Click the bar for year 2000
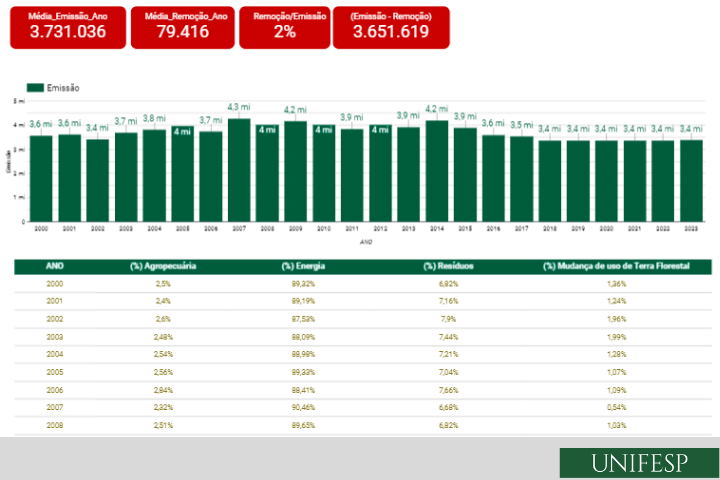Viewport: 720px width, 480px height. pyautogui.click(x=41, y=178)
